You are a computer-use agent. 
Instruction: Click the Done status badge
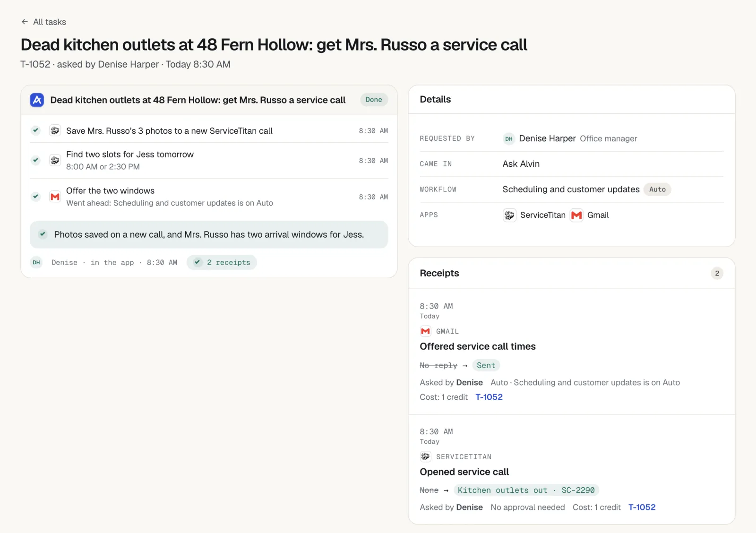[x=374, y=100]
